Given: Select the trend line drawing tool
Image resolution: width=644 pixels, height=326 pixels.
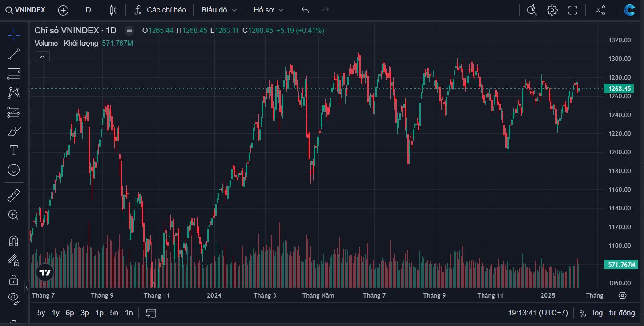Looking at the screenshot, I should click(x=14, y=55).
